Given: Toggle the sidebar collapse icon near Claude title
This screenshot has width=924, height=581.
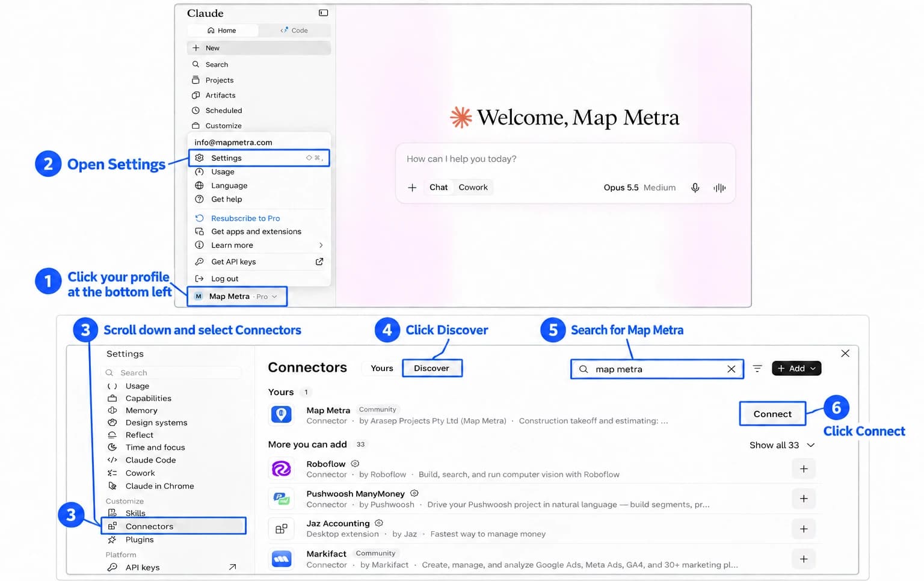Looking at the screenshot, I should tap(323, 13).
